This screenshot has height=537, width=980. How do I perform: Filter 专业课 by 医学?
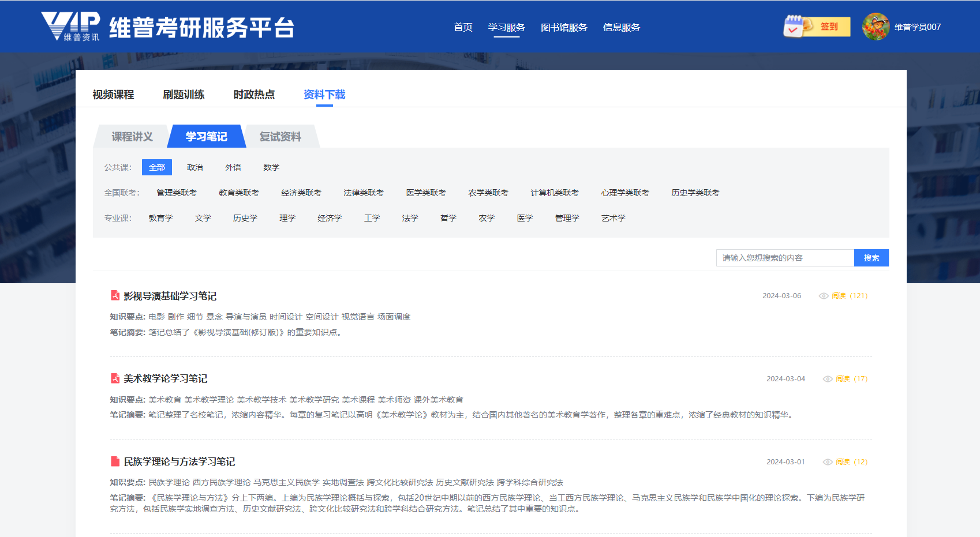pyautogui.click(x=525, y=218)
